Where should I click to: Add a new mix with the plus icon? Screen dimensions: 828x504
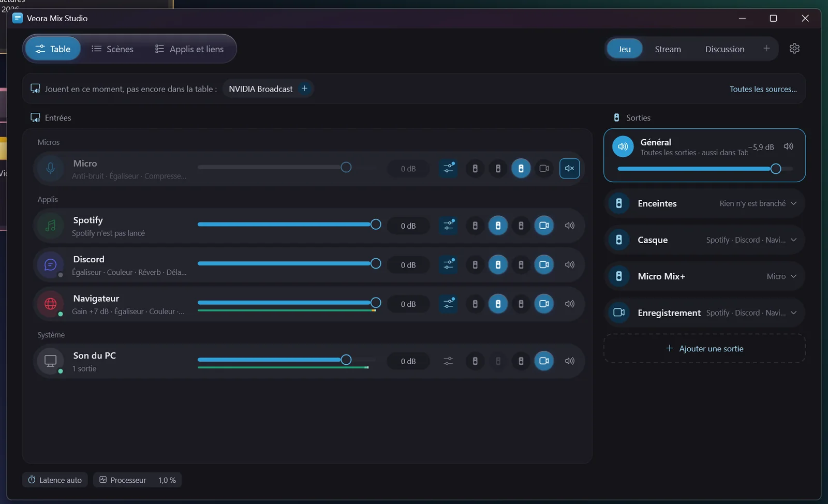point(766,48)
